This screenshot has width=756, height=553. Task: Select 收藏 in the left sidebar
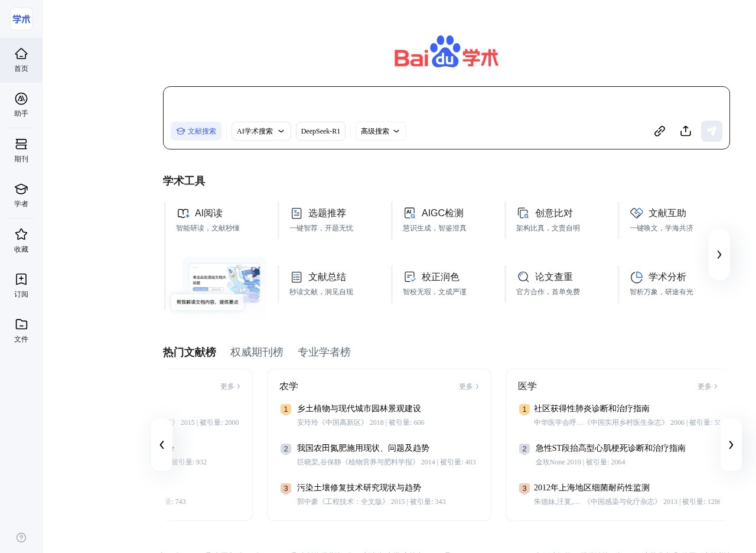coord(21,241)
